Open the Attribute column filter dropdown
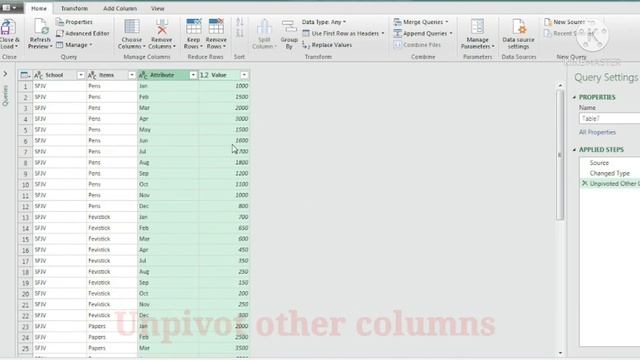This screenshot has width=640, height=360. click(x=193, y=75)
